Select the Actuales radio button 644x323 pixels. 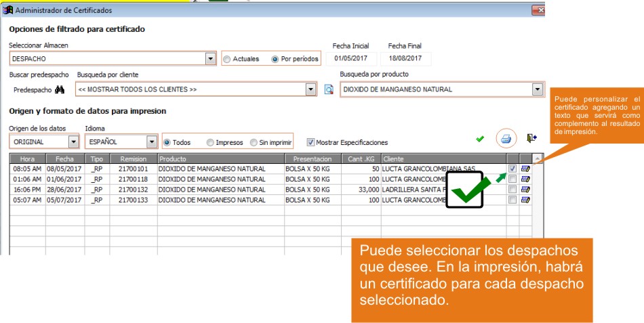click(x=226, y=59)
